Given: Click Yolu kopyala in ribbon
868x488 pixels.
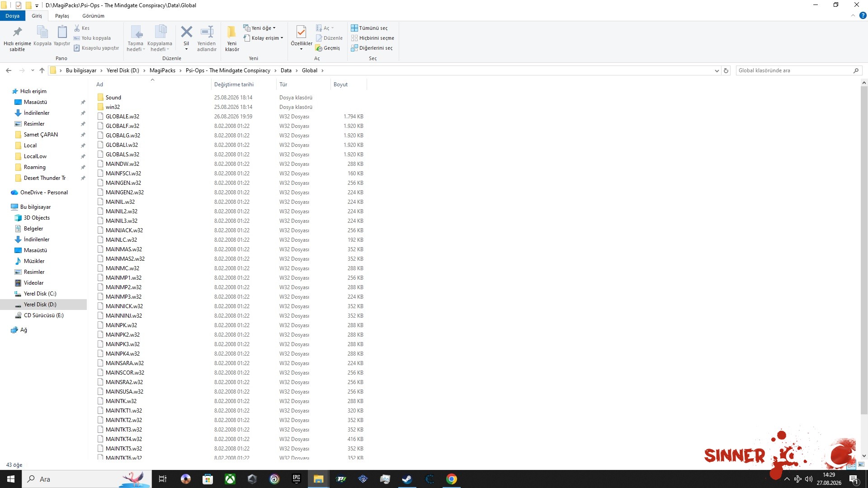Looking at the screenshot, I should coord(92,38).
